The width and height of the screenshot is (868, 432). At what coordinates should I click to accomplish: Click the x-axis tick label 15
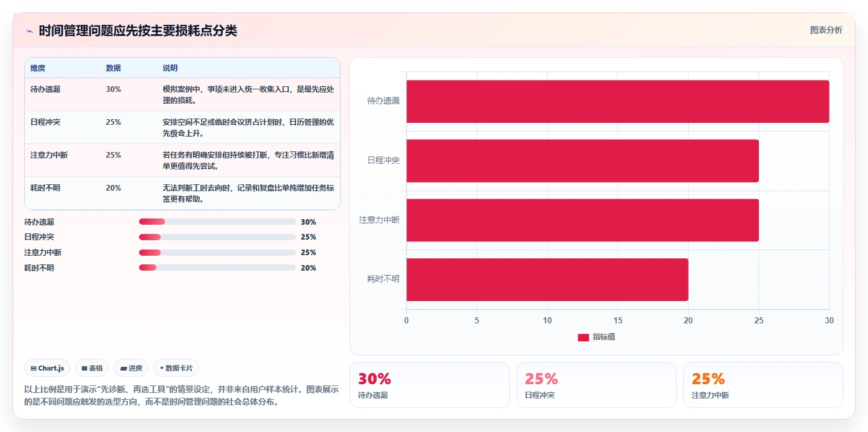pos(618,320)
